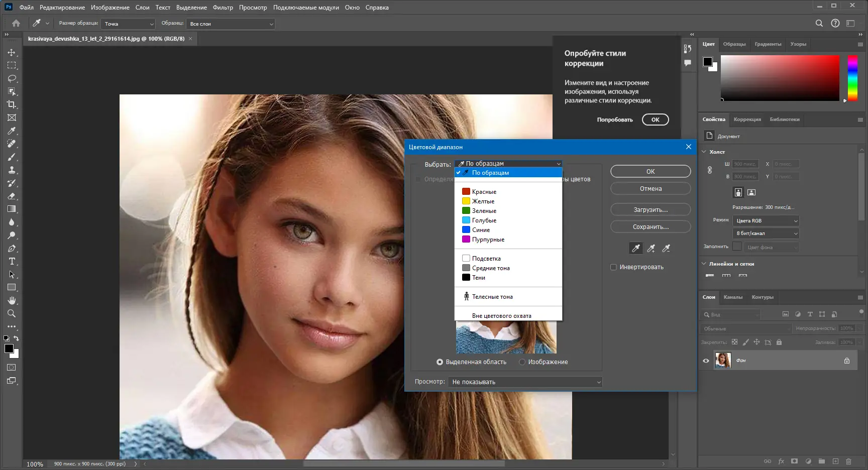This screenshot has height=470, width=868.
Task: Select the Изображение radio button
Action: 522,362
